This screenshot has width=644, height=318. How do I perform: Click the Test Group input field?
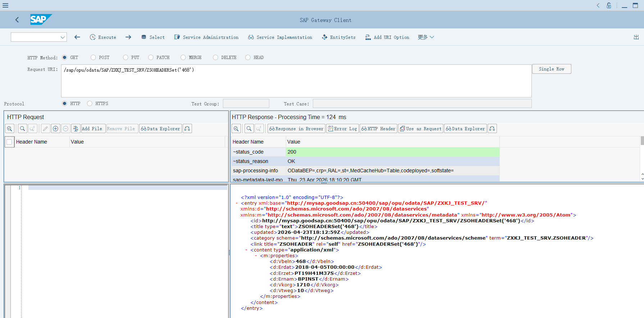click(246, 104)
